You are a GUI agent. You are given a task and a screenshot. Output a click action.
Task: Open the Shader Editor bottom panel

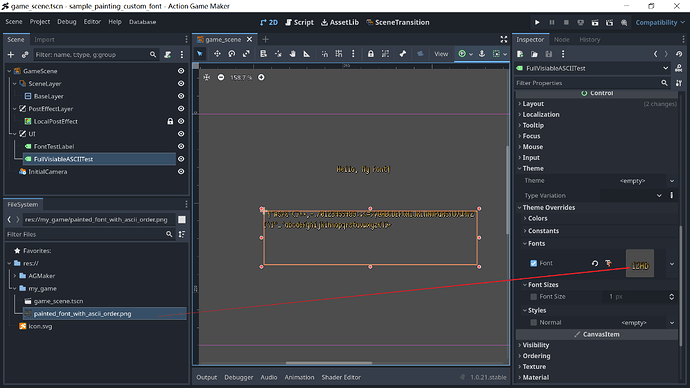341,377
